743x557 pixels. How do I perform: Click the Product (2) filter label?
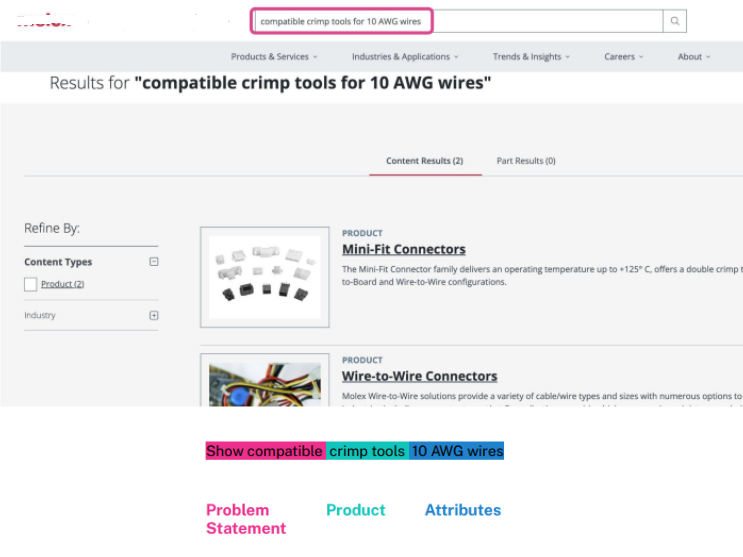(x=62, y=285)
